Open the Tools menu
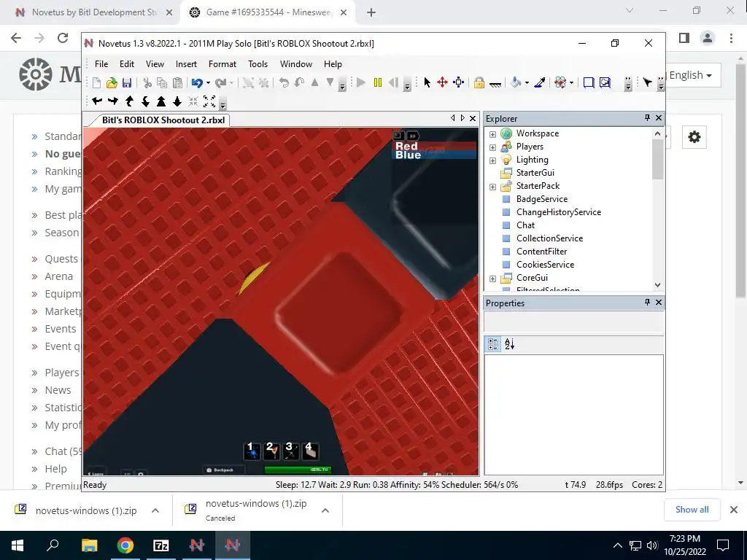Image resolution: width=747 pixels, height=560 pixels. click(258, 64)
